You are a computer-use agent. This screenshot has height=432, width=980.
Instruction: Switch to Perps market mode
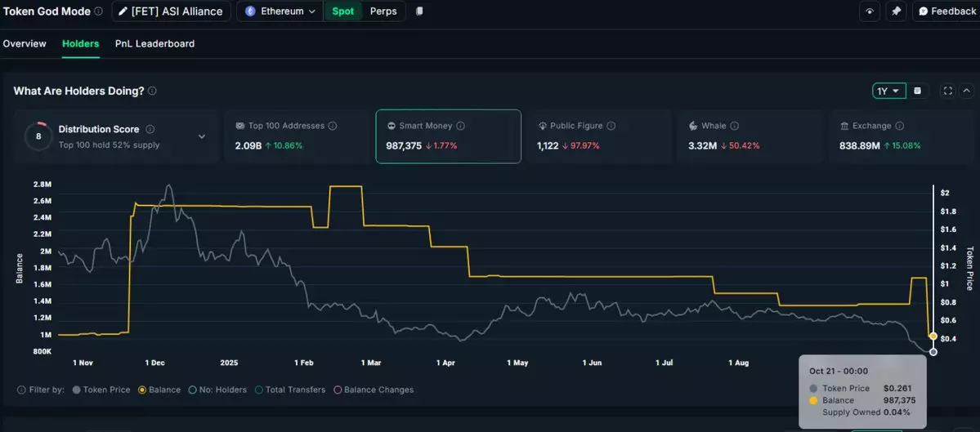pyautogui.click(x=383, y=11)
